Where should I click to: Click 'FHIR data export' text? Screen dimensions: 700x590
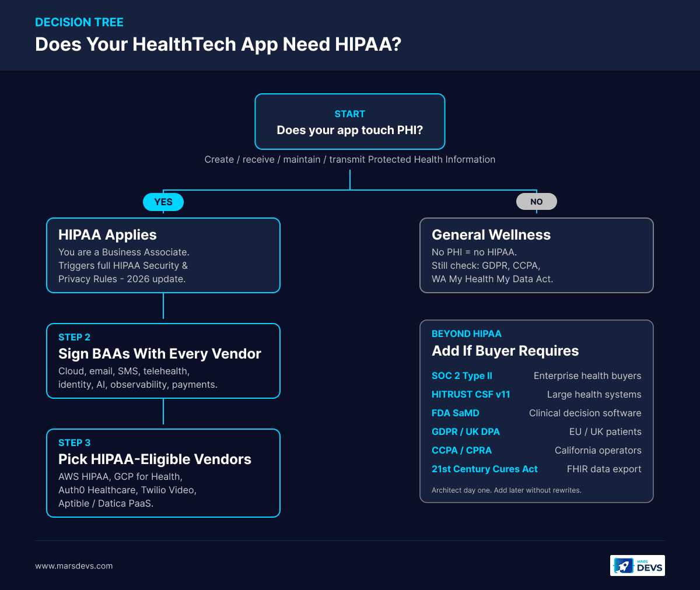tap(604, 469)
